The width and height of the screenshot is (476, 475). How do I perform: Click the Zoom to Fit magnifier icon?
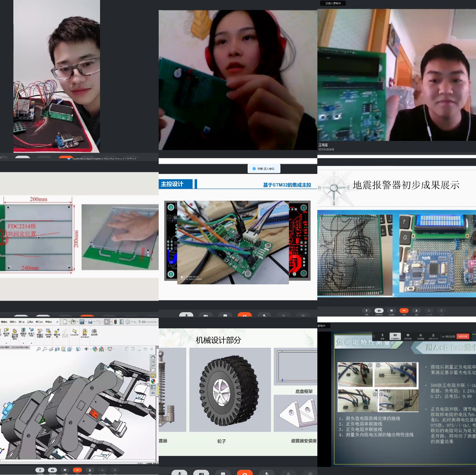[x=38, y=349]
